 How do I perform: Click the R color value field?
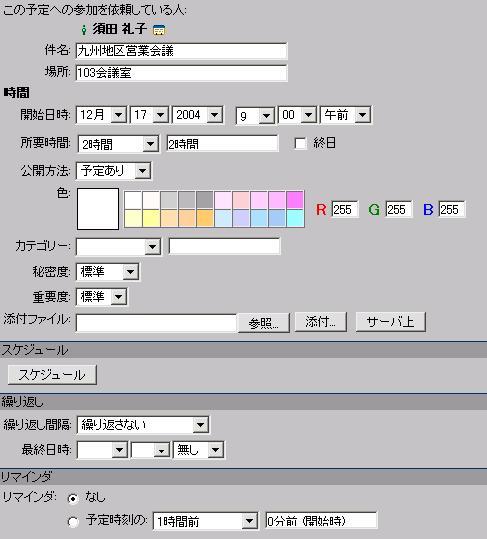tap(345, 209)
